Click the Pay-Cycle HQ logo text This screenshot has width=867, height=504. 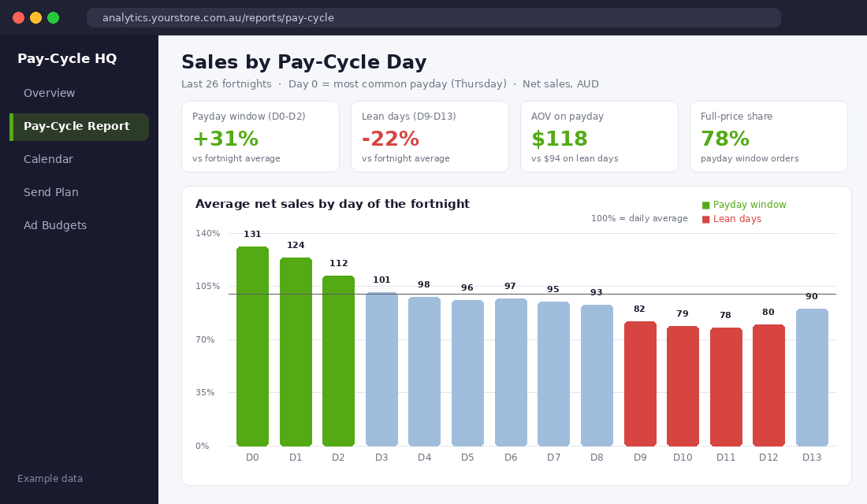(x=67, y=58)
